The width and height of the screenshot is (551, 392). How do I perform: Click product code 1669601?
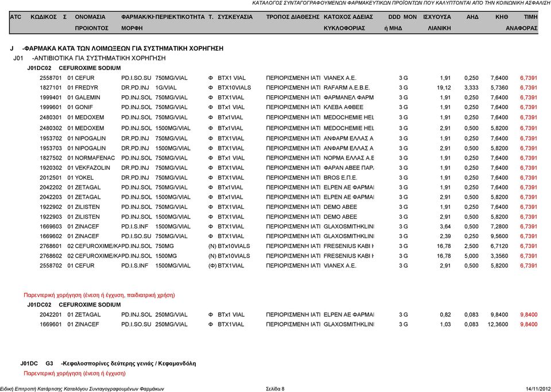tap(51, 324)
